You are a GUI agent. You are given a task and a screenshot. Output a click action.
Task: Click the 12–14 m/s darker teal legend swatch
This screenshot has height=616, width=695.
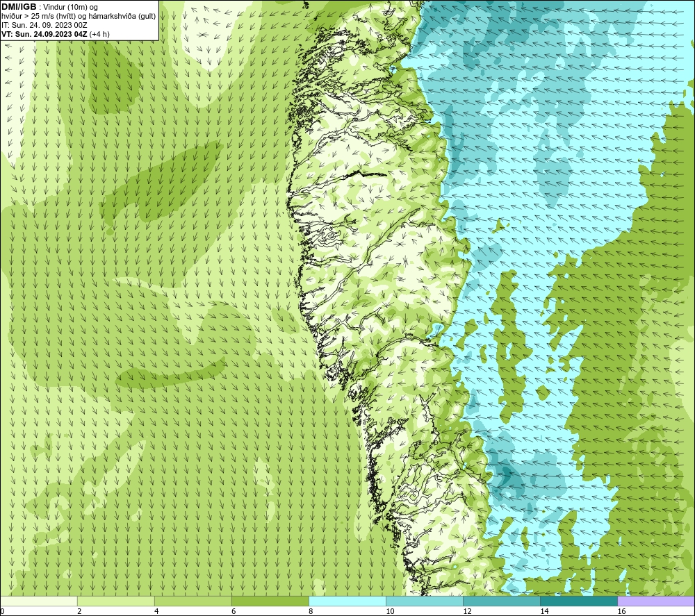tap(501, 601)
